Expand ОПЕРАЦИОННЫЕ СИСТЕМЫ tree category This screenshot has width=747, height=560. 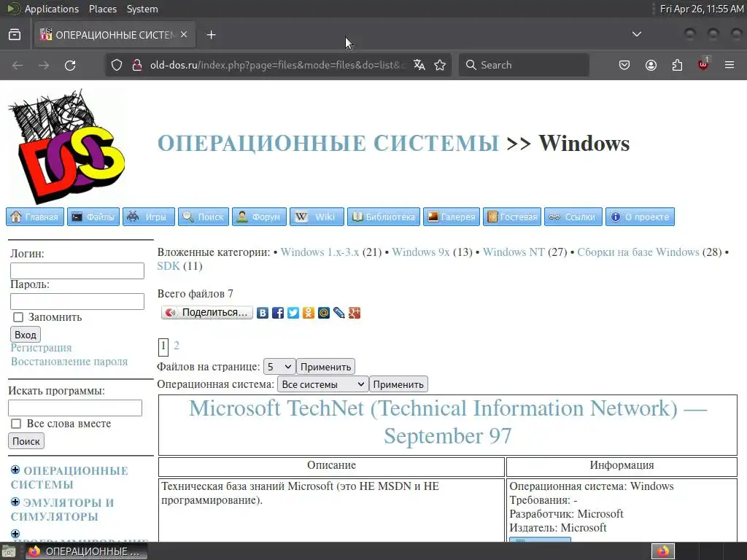15,470
